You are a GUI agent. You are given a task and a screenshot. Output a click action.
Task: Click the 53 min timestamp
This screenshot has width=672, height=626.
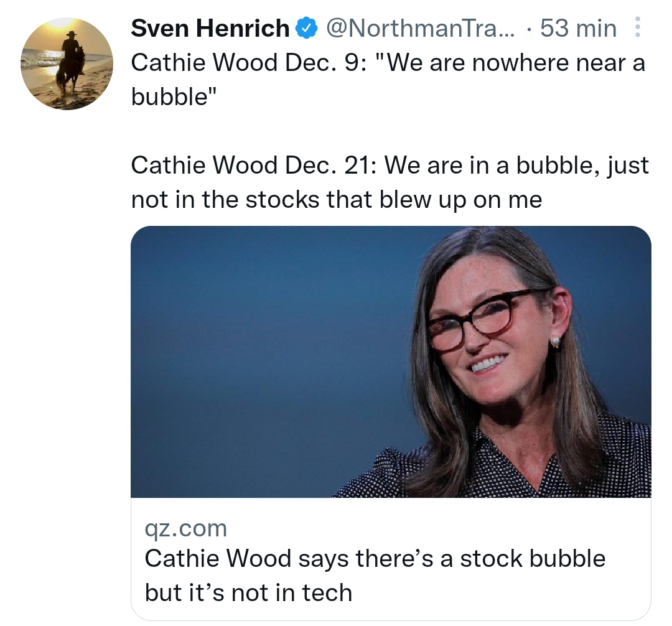click(x=579, y=27)
